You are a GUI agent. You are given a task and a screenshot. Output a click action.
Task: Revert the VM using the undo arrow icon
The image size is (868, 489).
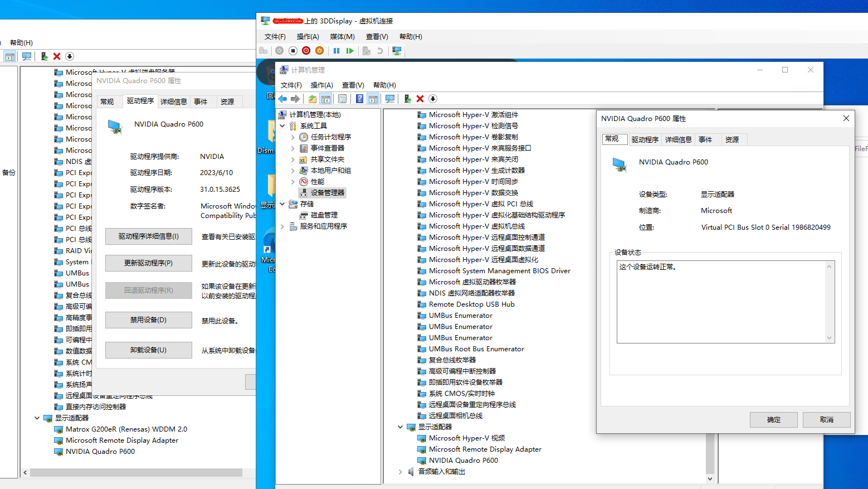(381, 50)
